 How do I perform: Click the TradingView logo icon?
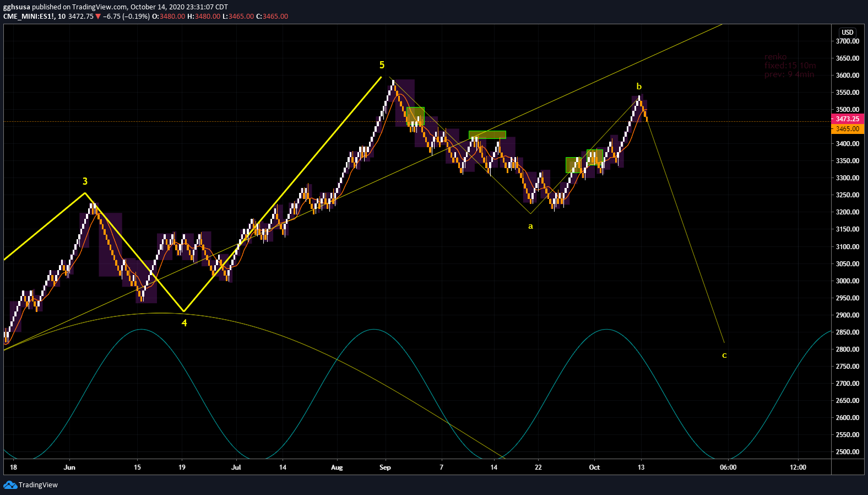[x=10, y=485]
